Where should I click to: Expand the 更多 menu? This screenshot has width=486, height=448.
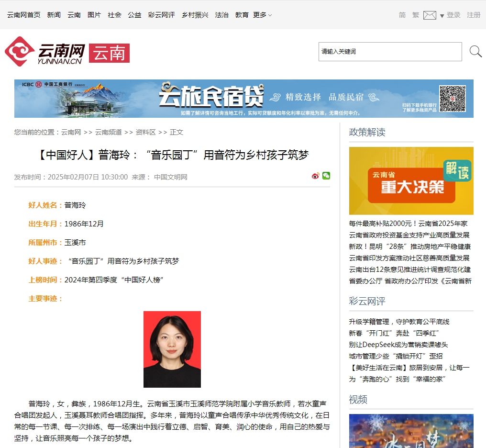(262, 15)
